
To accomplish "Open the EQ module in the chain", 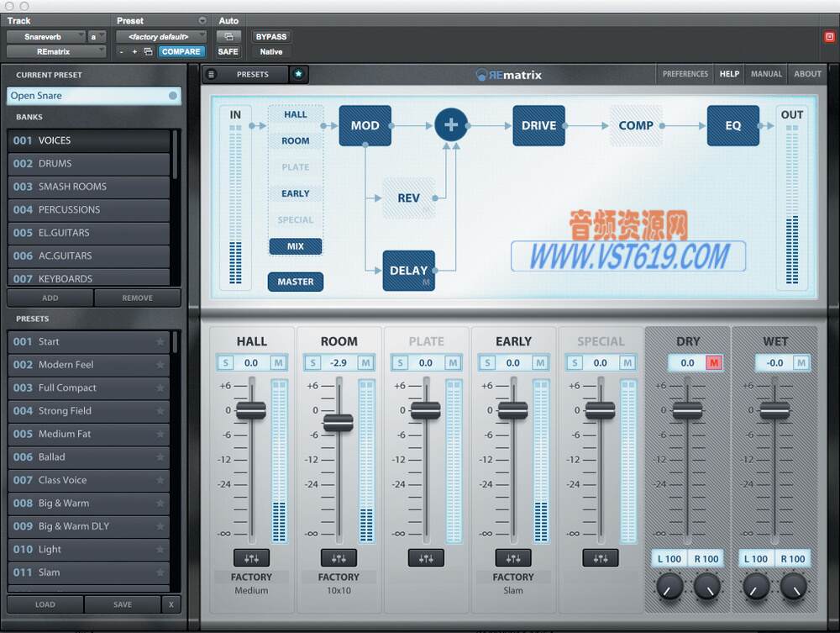I will point(733,124).
